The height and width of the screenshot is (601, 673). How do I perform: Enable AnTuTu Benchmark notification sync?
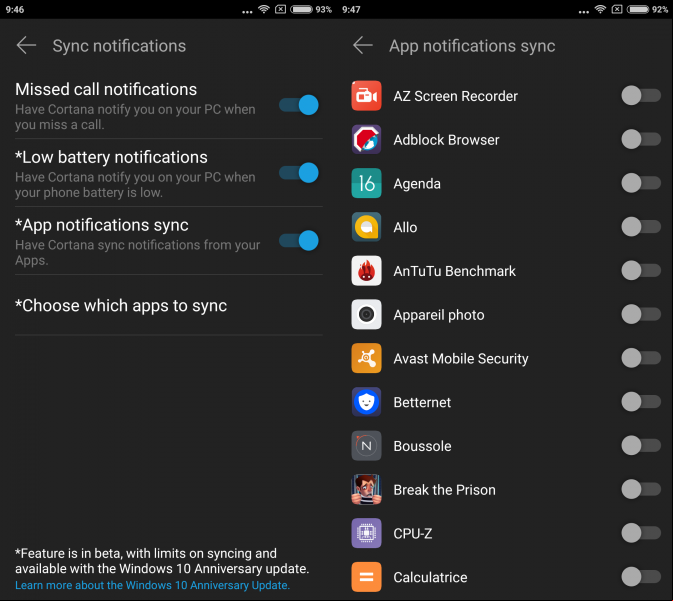tap(641, 271)
